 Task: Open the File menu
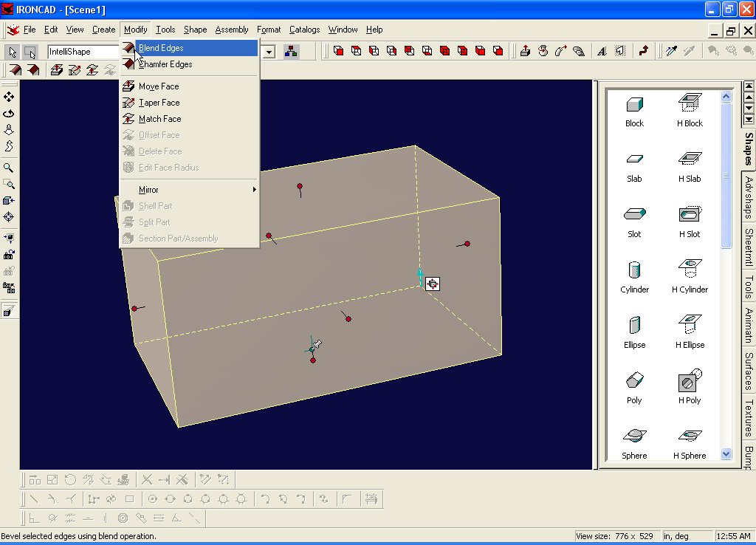pos(30,30)
